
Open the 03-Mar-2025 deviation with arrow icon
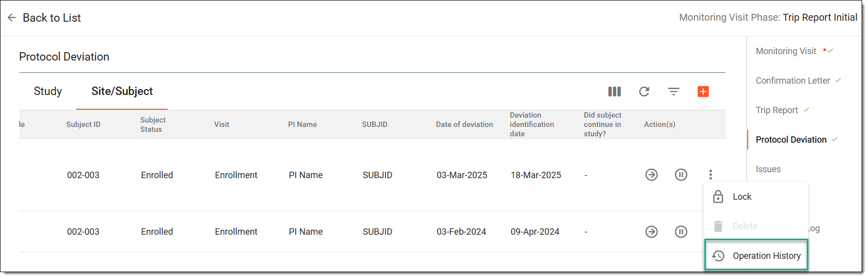pos(652,175)
